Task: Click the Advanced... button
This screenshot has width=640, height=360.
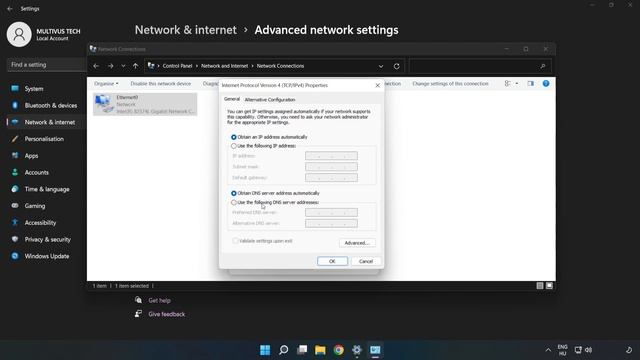Action: click(357, 243)
